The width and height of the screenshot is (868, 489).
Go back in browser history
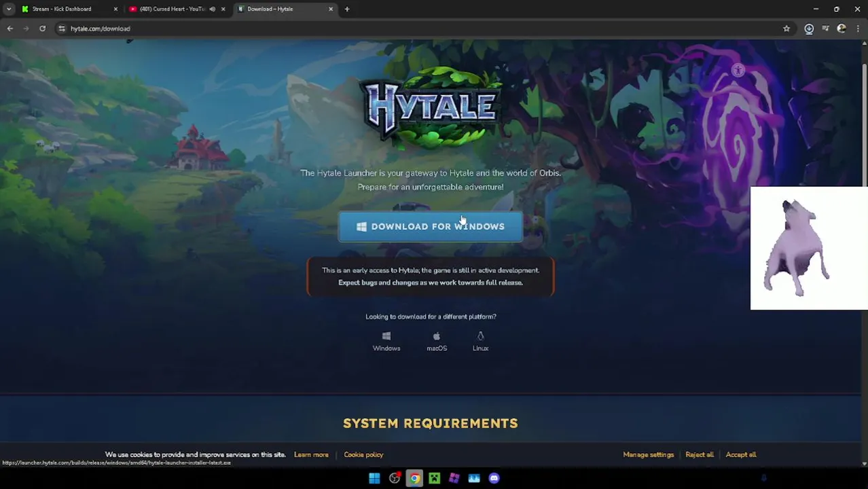coord(10,29)
